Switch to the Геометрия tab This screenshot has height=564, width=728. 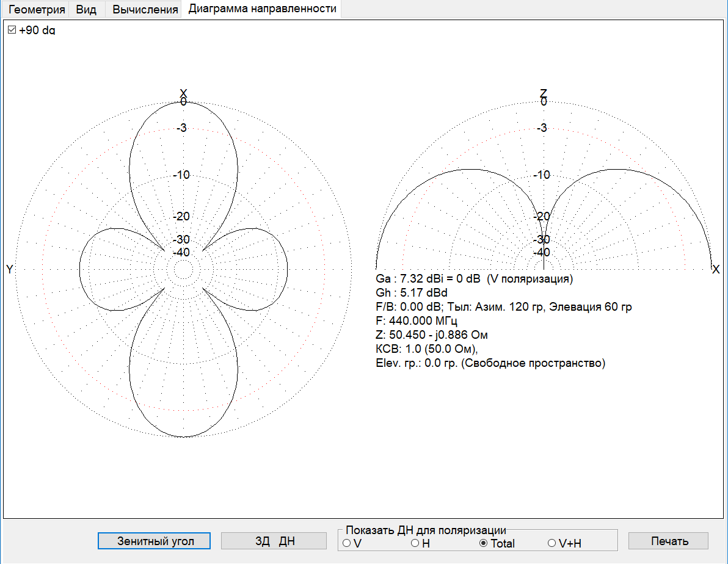tap(37, 9)
